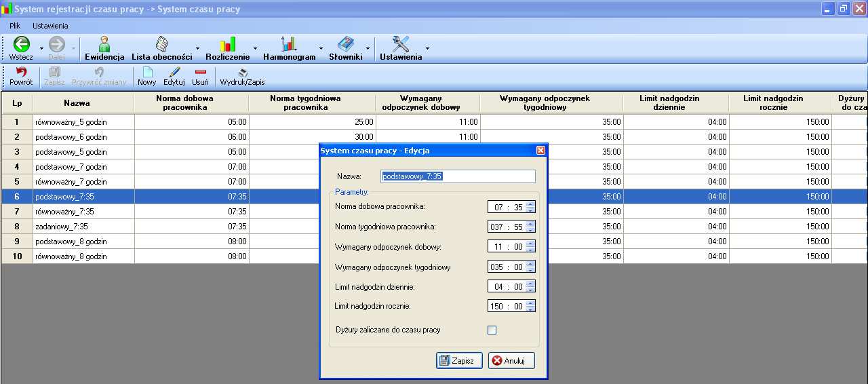
Task: Close the Edycja dialog with X
Action: click(x=540, y=151)
